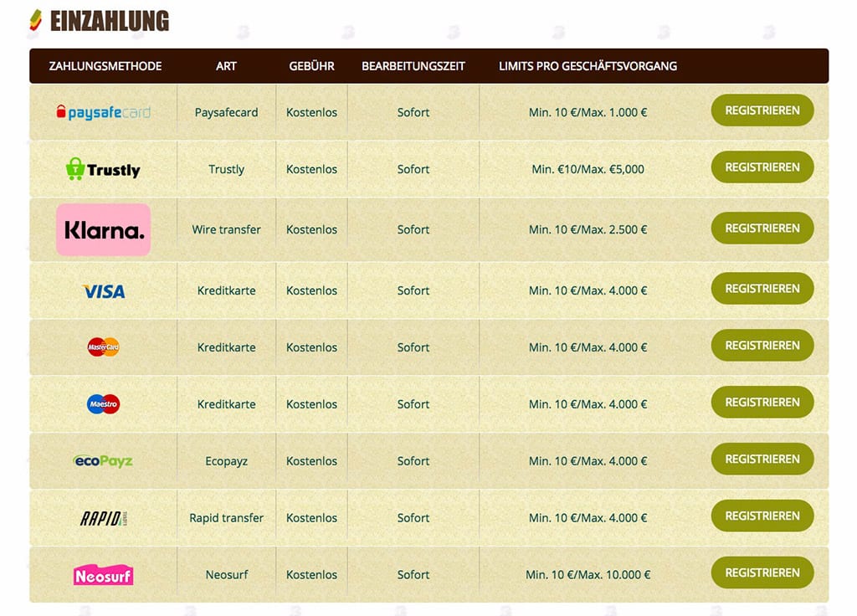Select the Bearbeitungszeit column header
Screen dimensions: 857x616
tap(413, 66)
